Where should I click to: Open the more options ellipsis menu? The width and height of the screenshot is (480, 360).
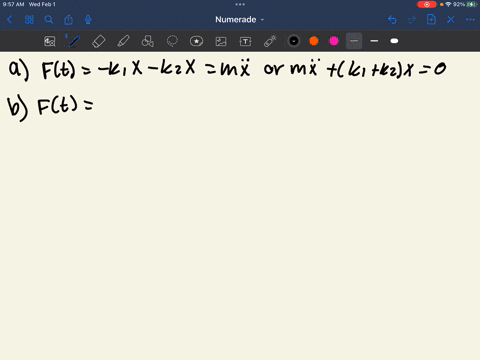click(470, 20)
